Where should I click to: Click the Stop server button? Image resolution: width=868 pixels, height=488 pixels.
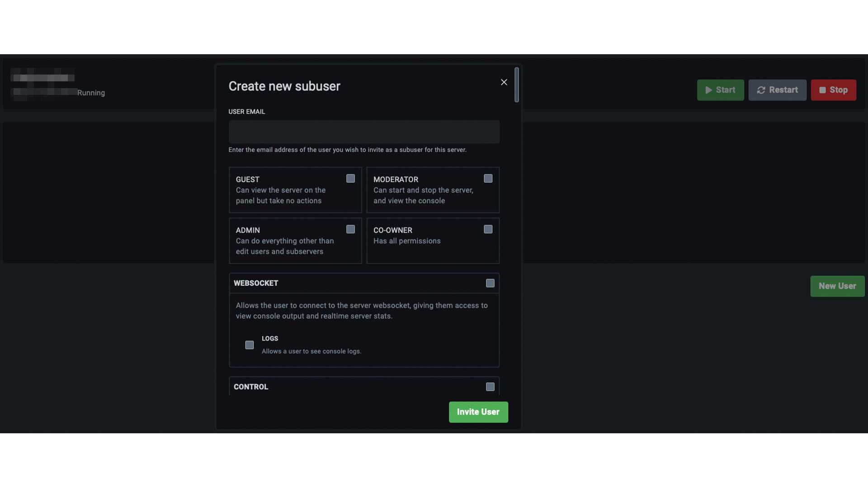click(834, 90)
